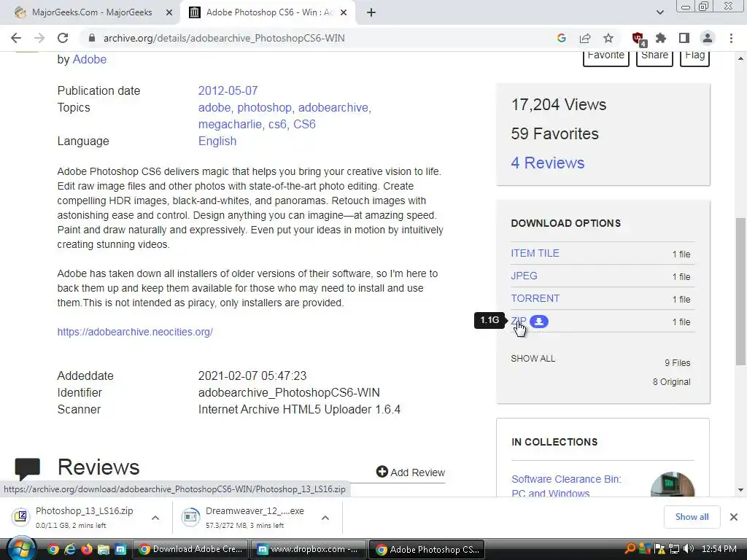747x560 pixels.
Task: Click the Favorite button
Action: pyautogui.click(x=606, y=57)
